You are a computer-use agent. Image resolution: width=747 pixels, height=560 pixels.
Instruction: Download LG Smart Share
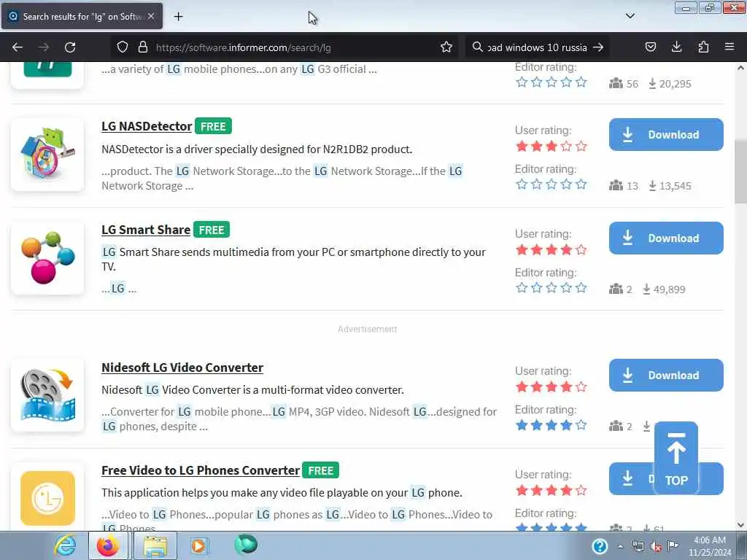666,238
